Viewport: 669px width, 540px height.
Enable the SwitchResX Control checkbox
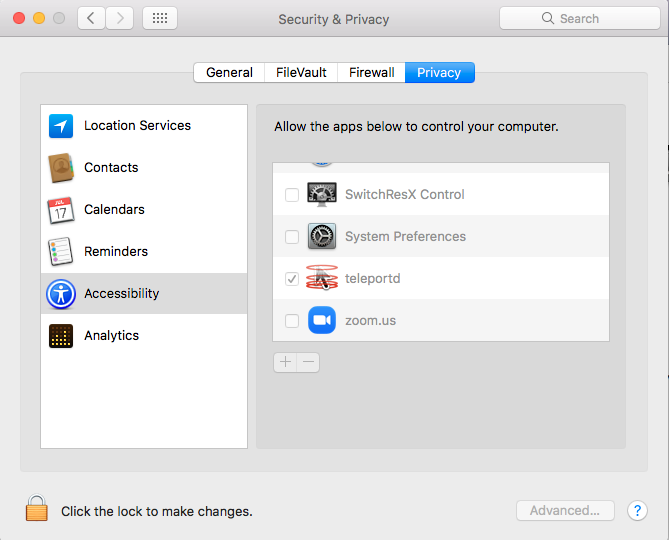292,195
